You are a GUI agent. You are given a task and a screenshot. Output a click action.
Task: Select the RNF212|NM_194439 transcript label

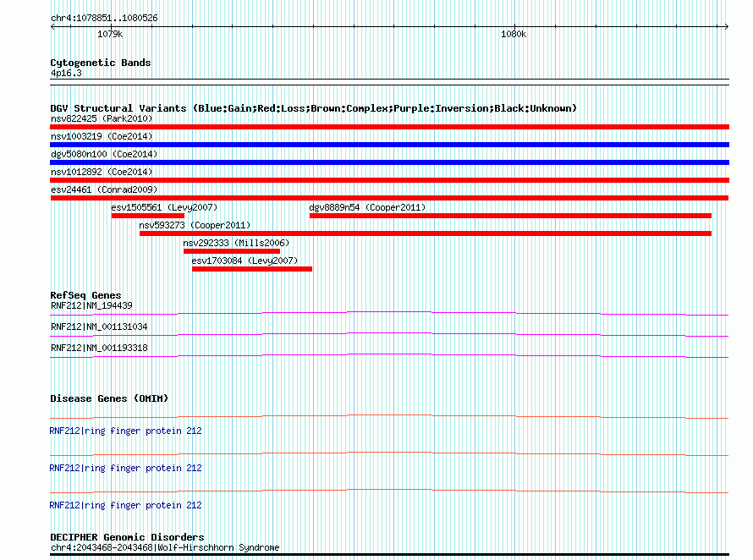91,306
